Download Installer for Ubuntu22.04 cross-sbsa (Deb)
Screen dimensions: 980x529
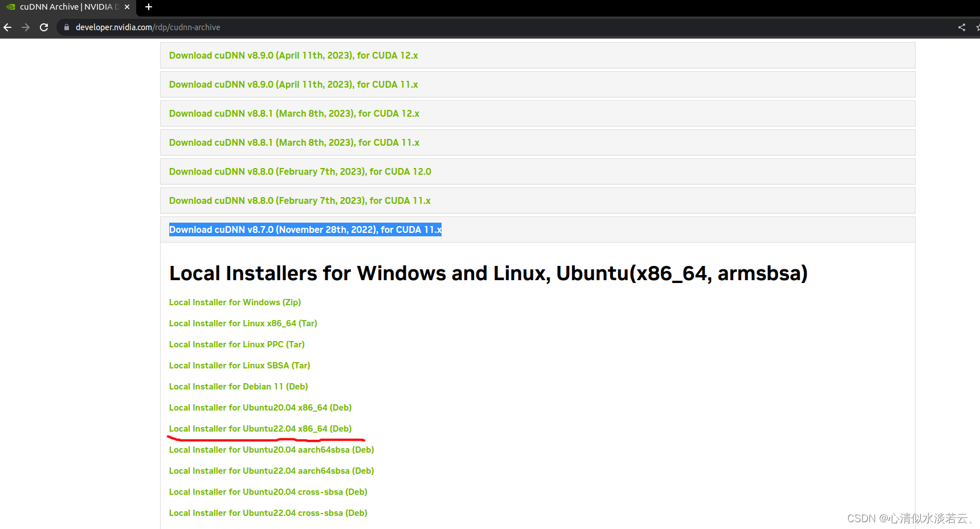point(268,513)
